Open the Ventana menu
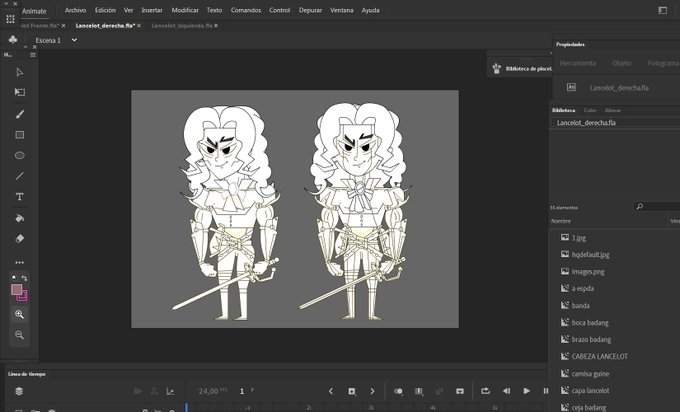 pos(342,10)
